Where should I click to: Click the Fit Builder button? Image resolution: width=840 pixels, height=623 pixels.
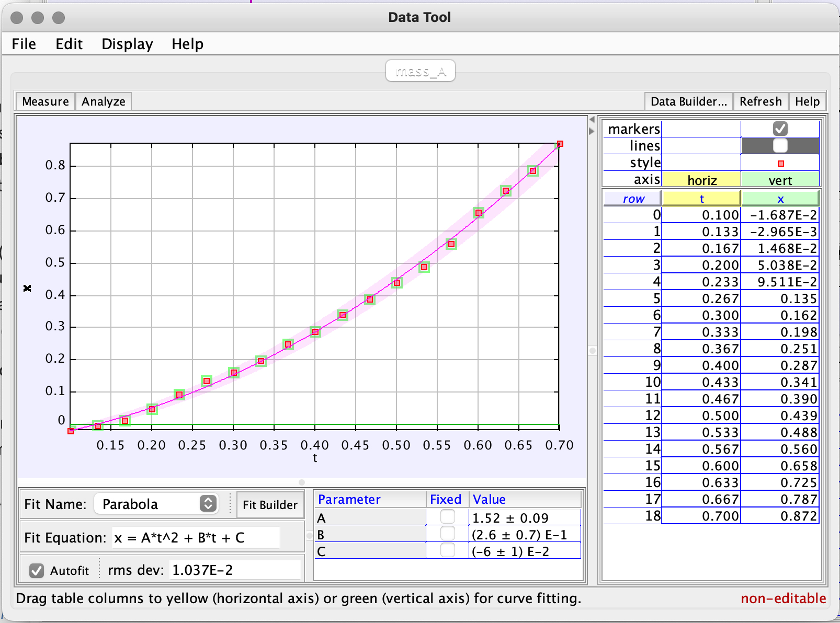pos(270,505)
